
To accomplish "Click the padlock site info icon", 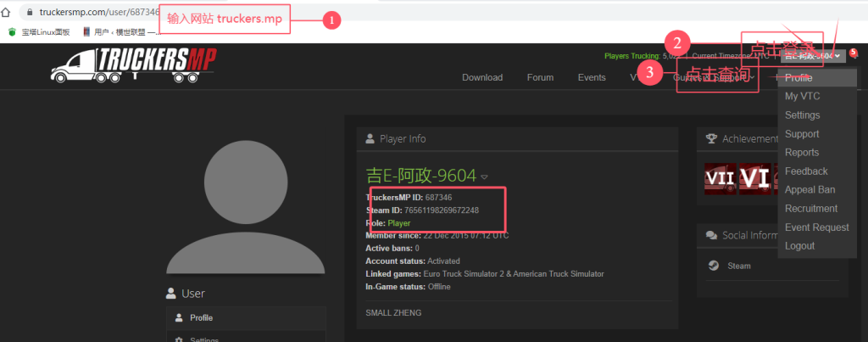I will (x=30, y=12).
